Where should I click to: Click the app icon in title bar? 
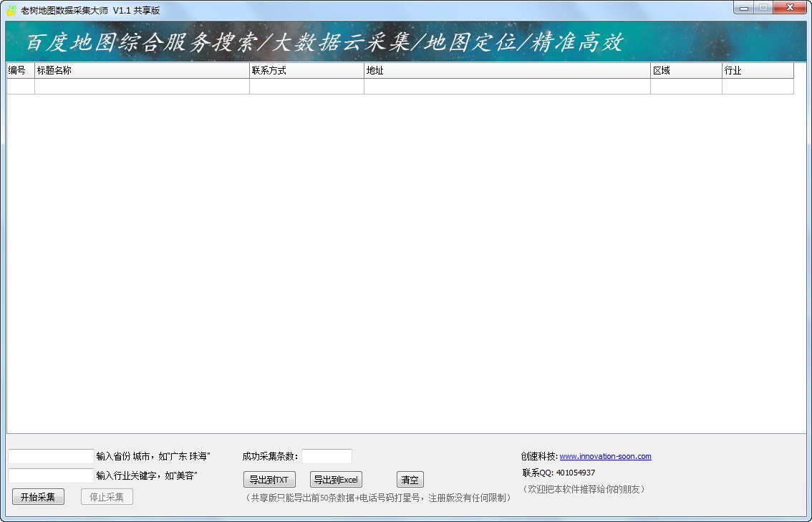click(x=11, y=10)
